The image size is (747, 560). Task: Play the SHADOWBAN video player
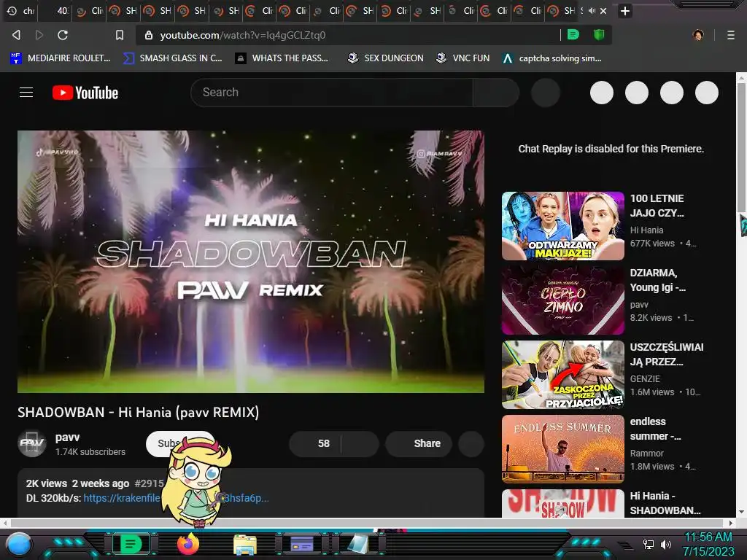click(x=251, y=262)
